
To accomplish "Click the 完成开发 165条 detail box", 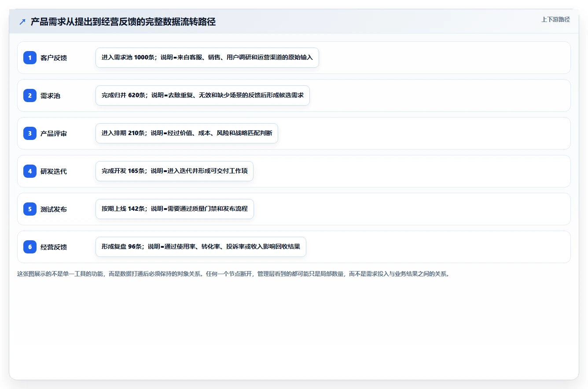I will click(174, 171).
